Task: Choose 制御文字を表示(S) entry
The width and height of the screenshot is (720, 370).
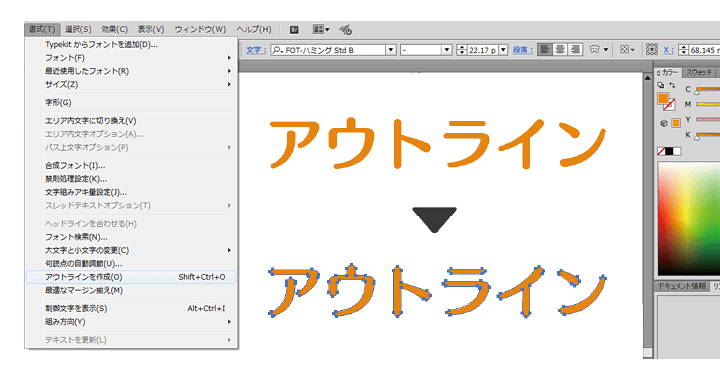Action: (131, 308)
